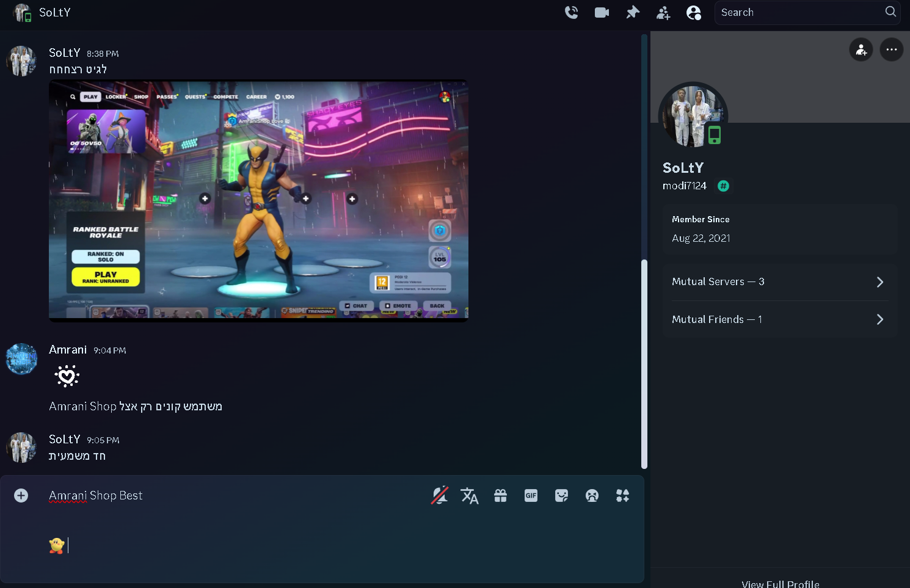Viewport: 910px width, 588px height.
Task: Open the GIF picker
Action: click(x=531, y=495)
